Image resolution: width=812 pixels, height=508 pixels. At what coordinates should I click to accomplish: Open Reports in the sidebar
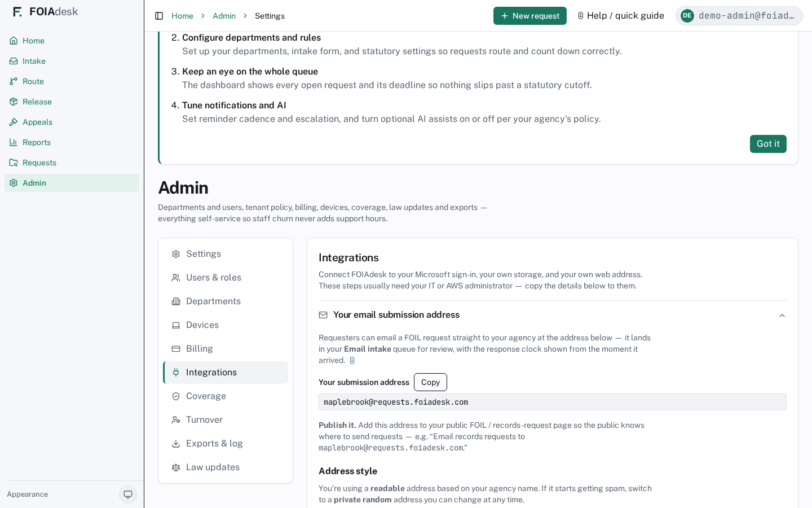point(72,142)
